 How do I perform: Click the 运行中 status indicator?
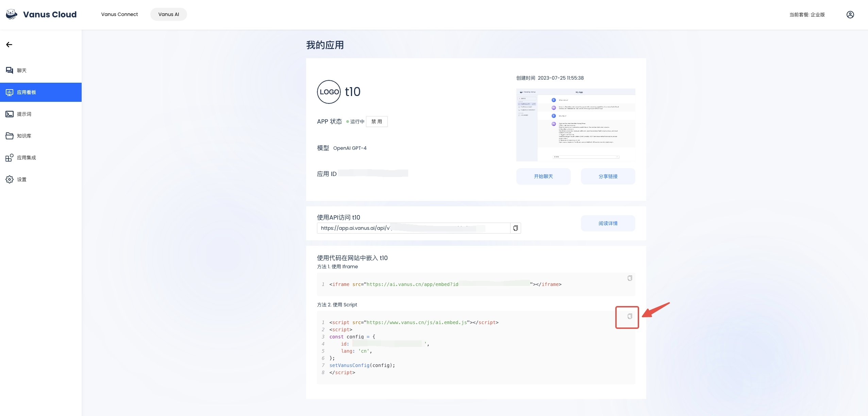coord(355,122)
